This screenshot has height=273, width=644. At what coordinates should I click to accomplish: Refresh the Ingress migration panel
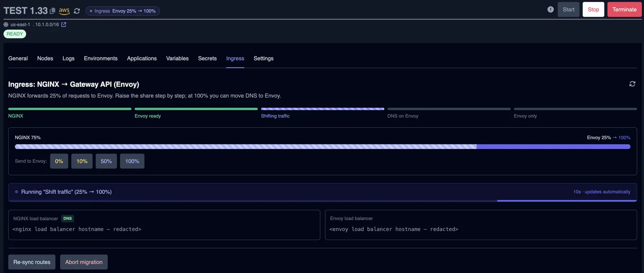pos(632,84)
